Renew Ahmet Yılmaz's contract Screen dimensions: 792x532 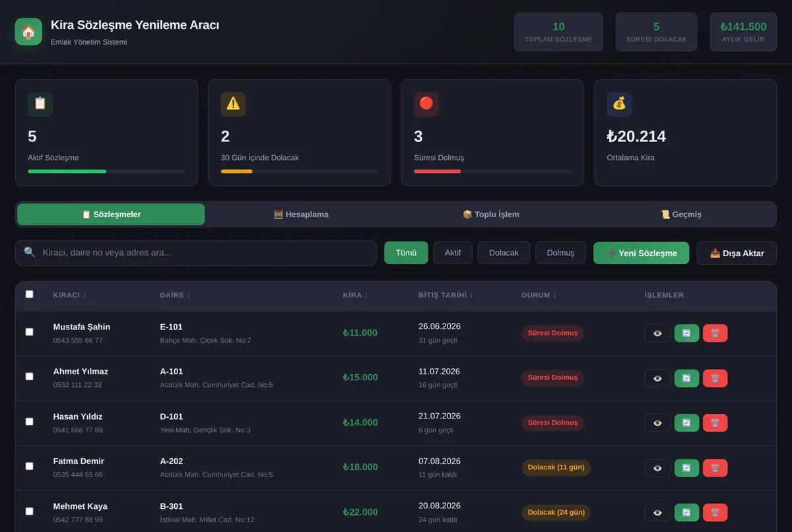(x=686, y=378)
